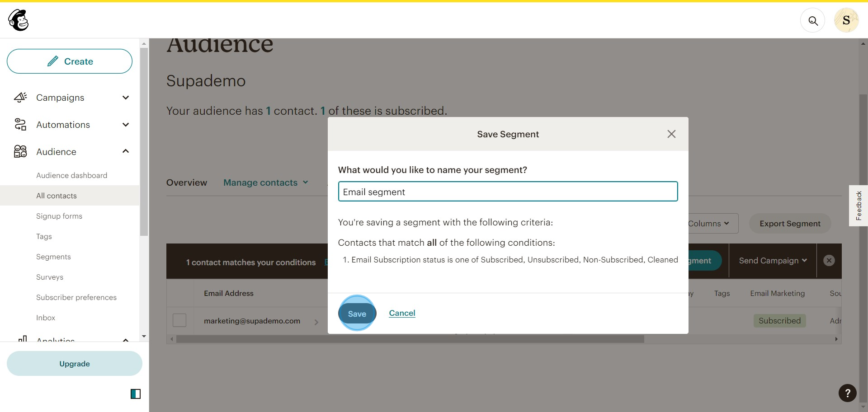Click the Upgrade button
Image resolution: width=868 pixels, height=412 pixels.
75,364
